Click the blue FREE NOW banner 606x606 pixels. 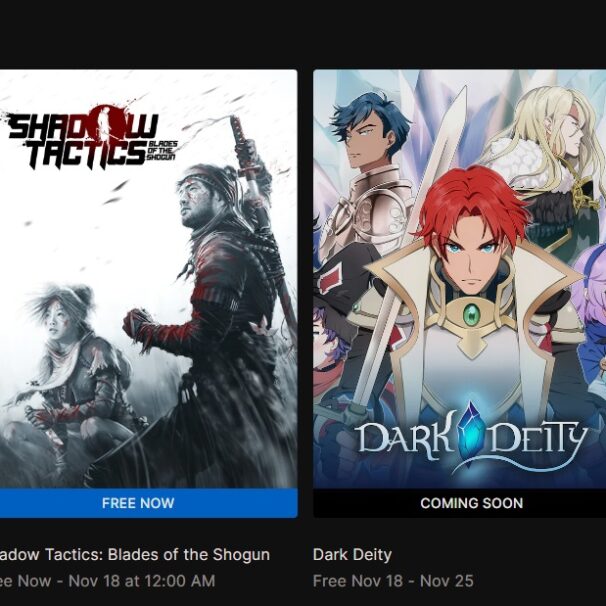coord(148,503)
